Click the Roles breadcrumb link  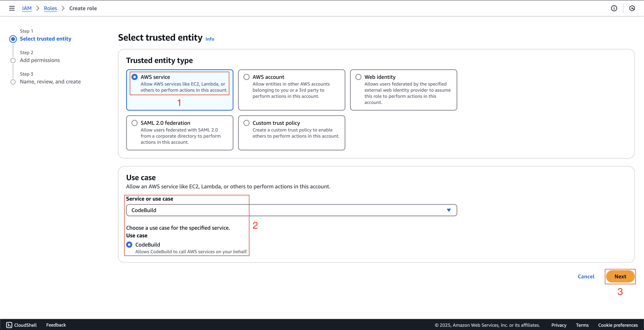[50, 8]
